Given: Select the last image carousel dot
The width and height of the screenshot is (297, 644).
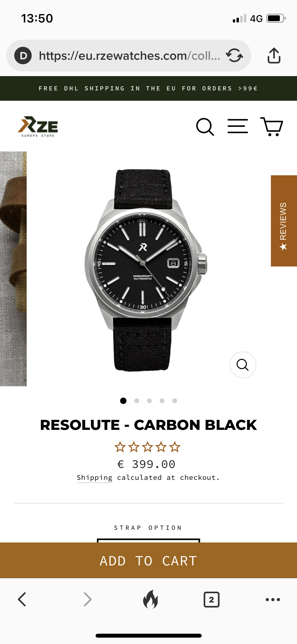Looking at the screenshot, I should (175, 401).
